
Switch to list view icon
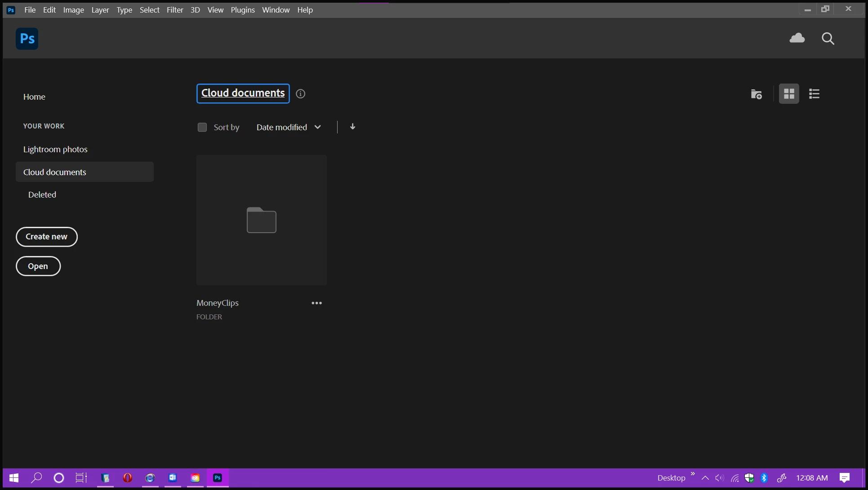pyautogui.click(x=814, y=94)
